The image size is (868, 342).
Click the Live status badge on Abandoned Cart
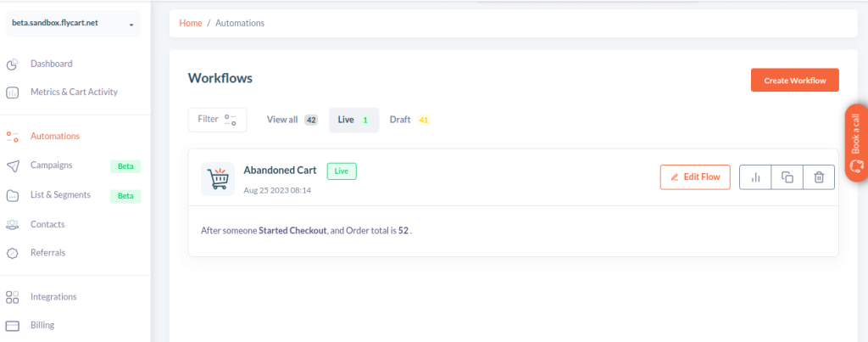[342, 171]
